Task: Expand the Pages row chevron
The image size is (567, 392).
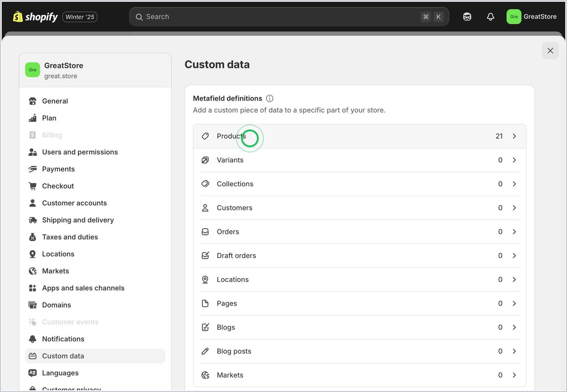Action: click(514, 303)
